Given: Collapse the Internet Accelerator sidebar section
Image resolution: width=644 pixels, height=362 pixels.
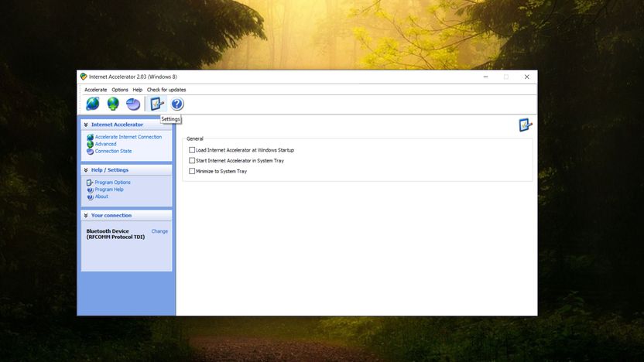Looking at the screenshot, I should point(86,125).
